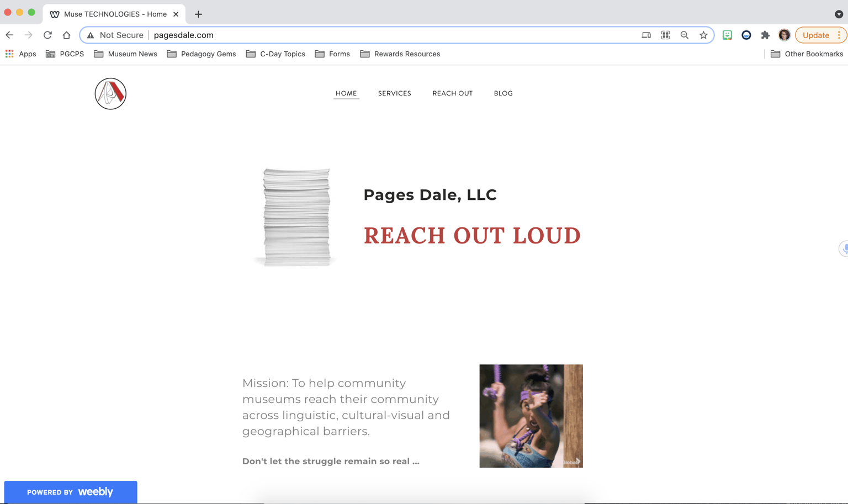The height and width of the screenshot is (504, 848).
Task: Select the Muse TECHNOLOGIES - Home tab
Action: tap(114, 14)
